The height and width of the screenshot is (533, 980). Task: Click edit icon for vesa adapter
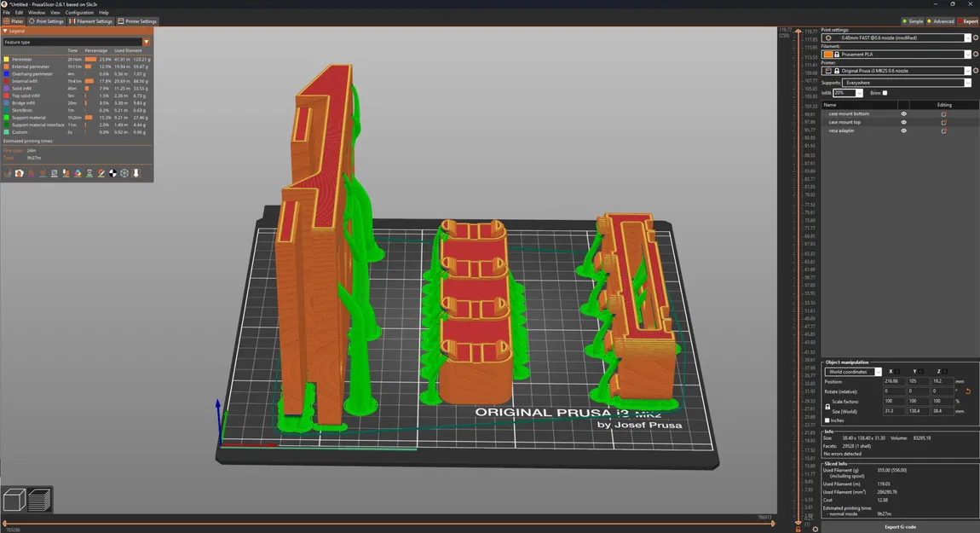point(943,130)
